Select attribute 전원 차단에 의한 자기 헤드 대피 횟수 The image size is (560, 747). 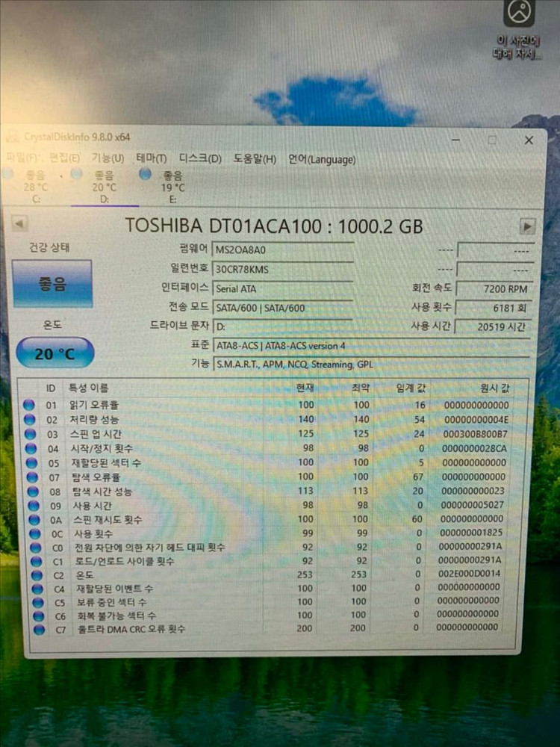pos(150,548)
